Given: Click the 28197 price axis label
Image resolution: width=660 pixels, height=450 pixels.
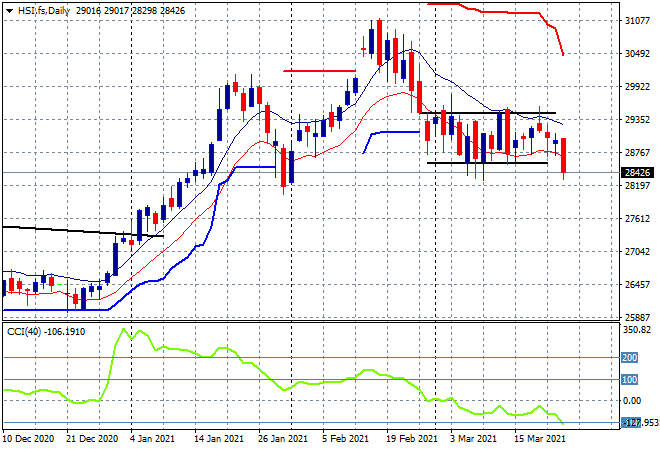Looking at the screenshot, I should [637, 186].
